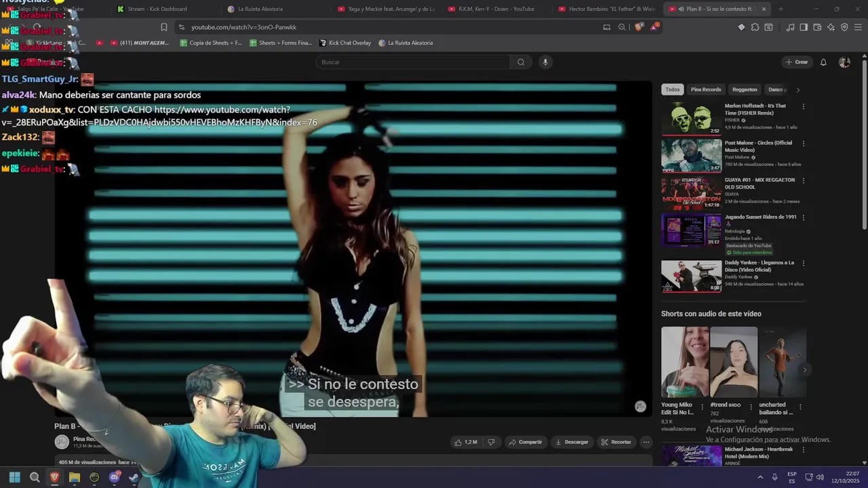Click the address bar URL
This screenshot has height=488, width=868.
pyautogui.click(x=244, y=27)
